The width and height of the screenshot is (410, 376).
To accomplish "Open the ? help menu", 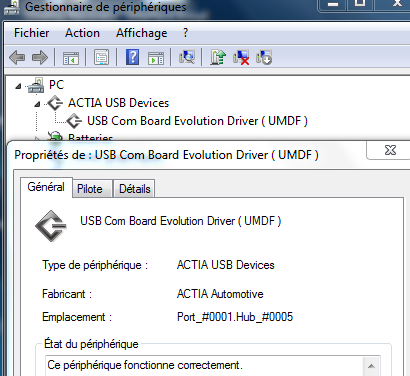I will pos(185,33).
